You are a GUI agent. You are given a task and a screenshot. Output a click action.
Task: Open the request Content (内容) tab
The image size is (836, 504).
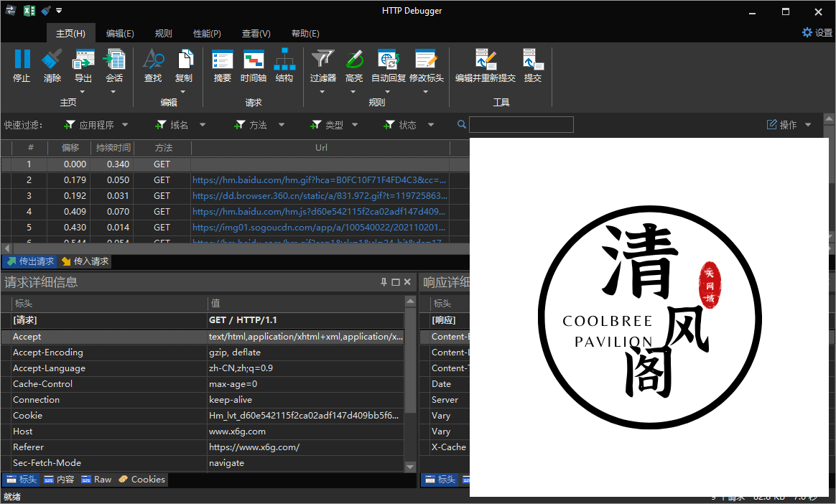click(x=59, y=480)
